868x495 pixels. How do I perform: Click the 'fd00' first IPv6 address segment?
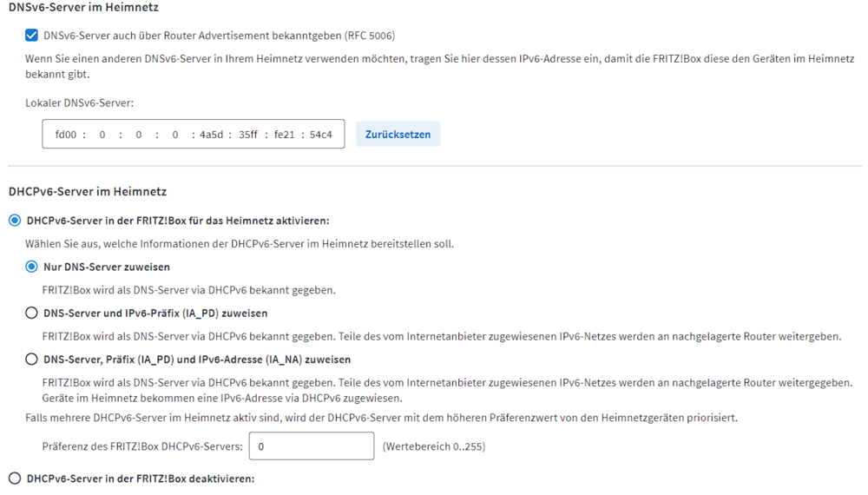click(x=65, y=135)
